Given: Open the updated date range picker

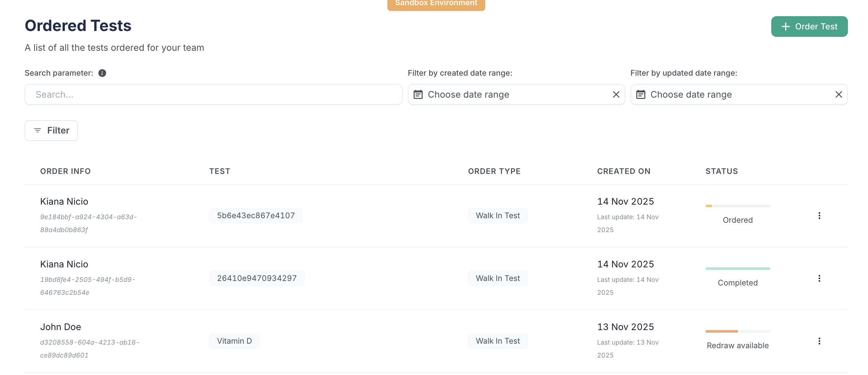Looking at the screenshot, I should point(724,95).
